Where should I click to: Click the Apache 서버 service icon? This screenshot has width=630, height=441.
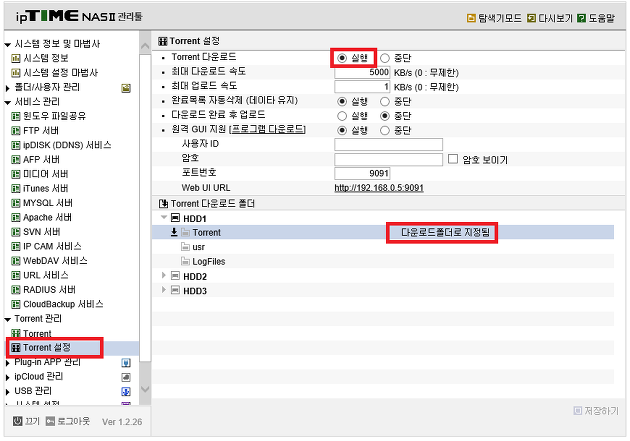pos(16,218)
